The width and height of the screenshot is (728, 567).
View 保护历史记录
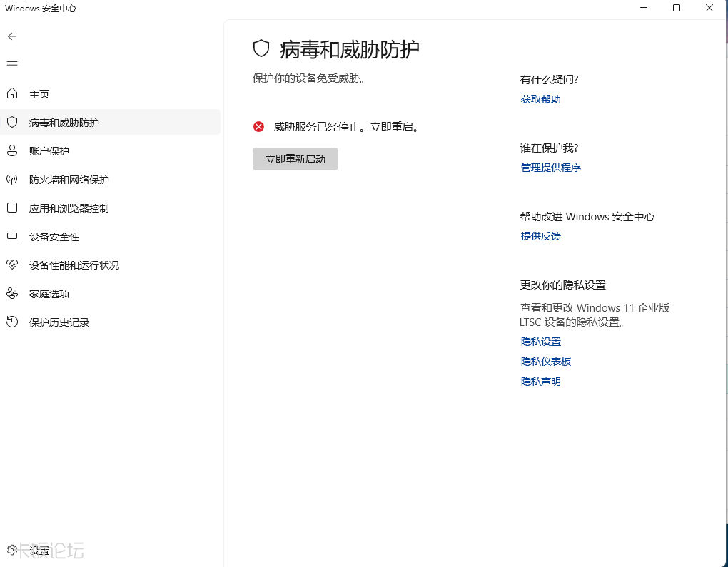(110, 322)
